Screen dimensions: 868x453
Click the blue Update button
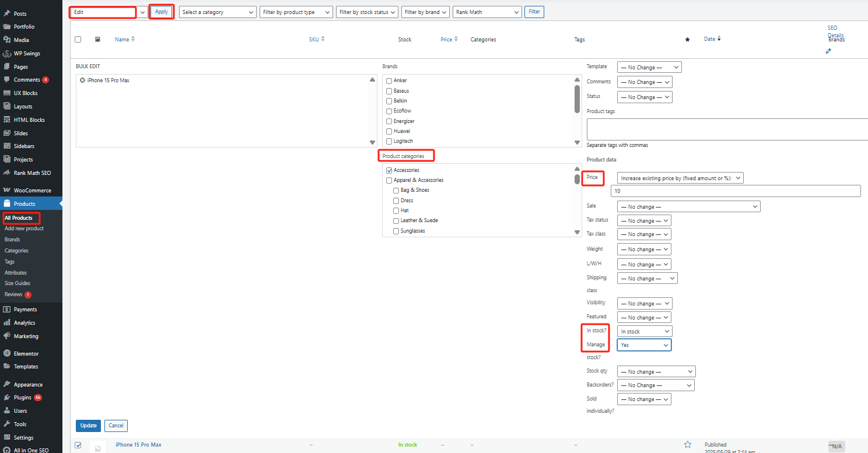click(88, 426)
